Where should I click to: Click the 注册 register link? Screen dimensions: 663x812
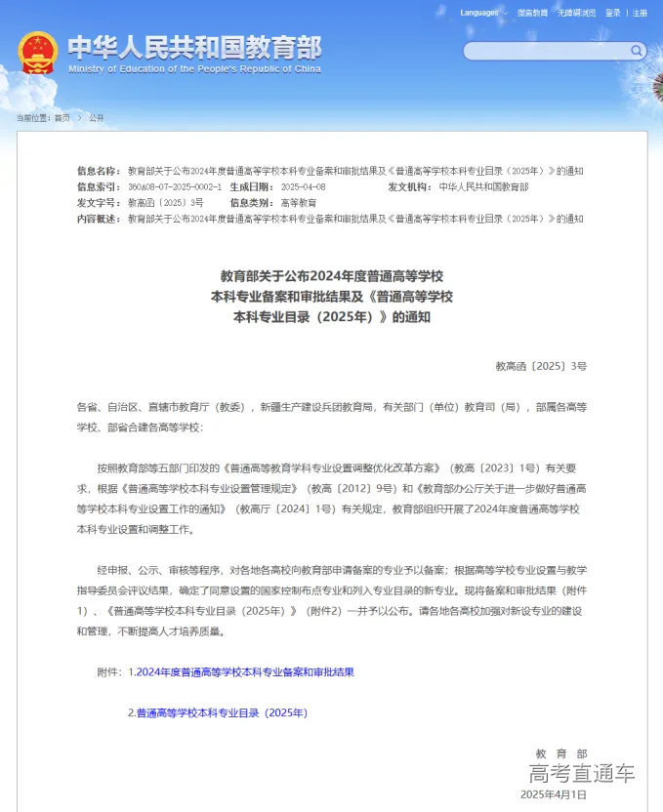[x=640, y=13]
